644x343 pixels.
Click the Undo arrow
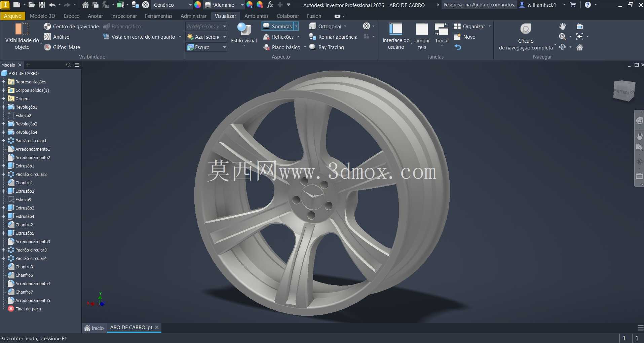[x=52, y=5]
